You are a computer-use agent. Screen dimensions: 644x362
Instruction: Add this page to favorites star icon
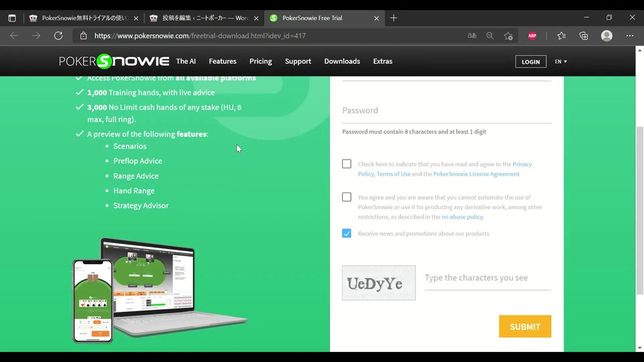pos(508,36)
